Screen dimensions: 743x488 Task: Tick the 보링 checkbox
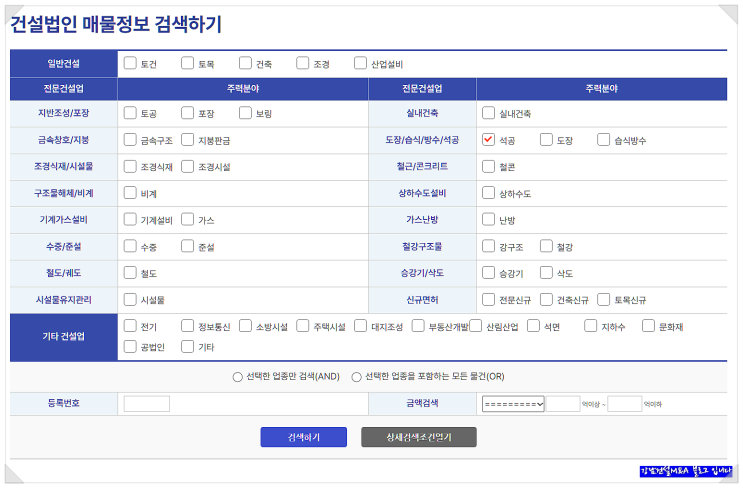(x=245, y=113)
